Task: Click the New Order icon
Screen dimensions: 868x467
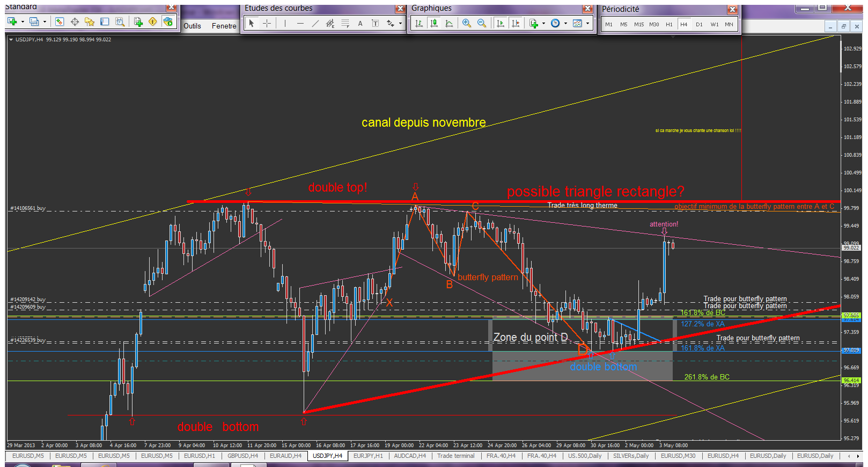Action: click(138, 21)
